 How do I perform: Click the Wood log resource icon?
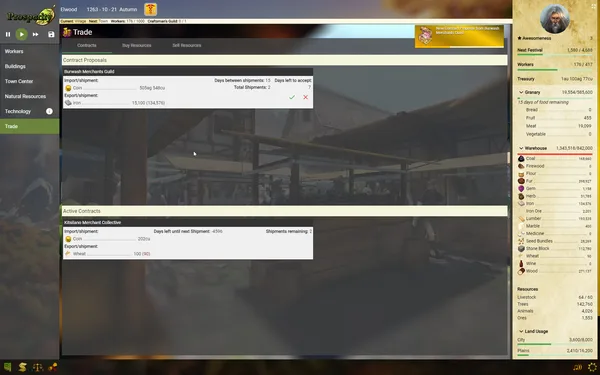click(x=521, y=271)
